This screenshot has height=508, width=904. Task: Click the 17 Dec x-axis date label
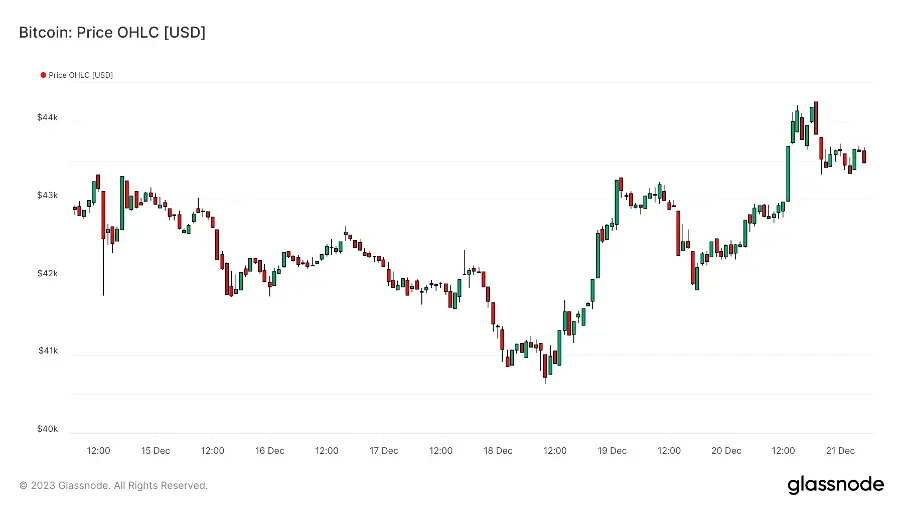click(x=383, y=451)
